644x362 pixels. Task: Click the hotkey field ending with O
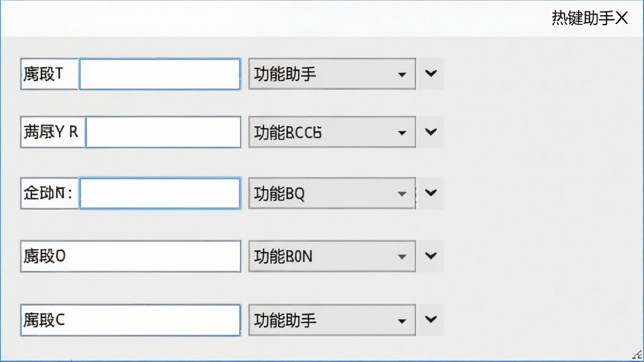pos(131,256)
